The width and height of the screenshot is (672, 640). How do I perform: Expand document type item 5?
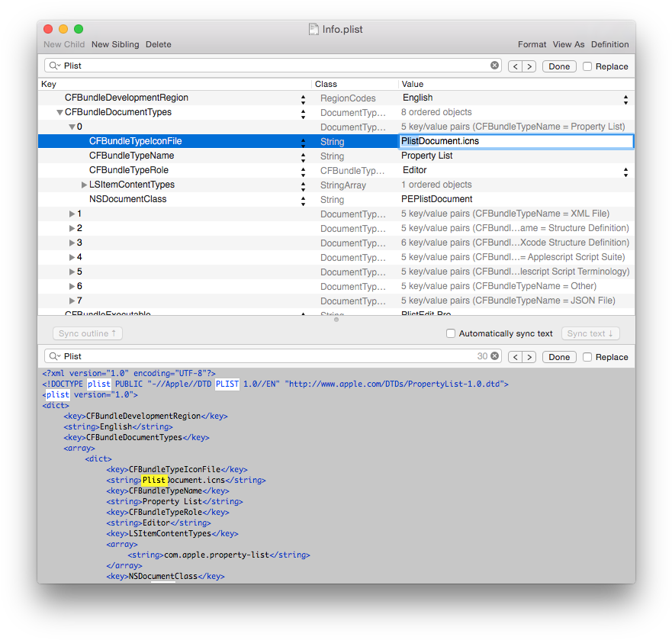point(72,272)
